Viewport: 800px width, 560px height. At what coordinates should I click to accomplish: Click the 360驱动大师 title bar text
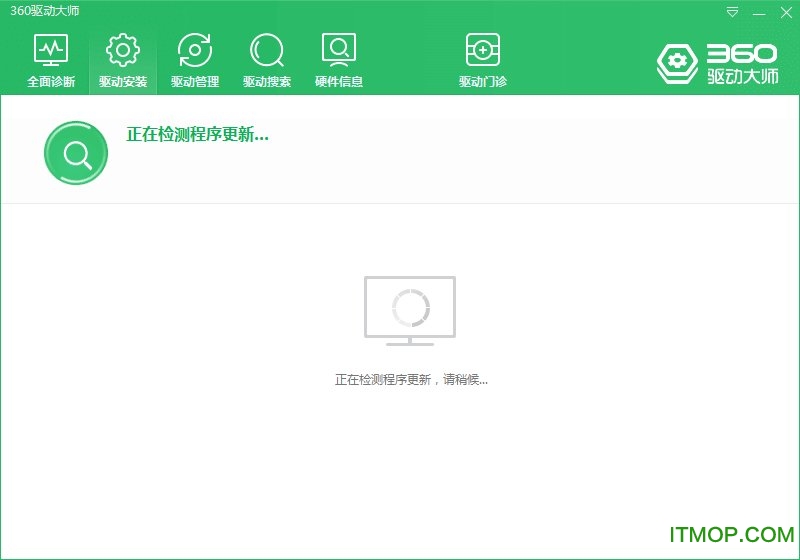[45, 11]
